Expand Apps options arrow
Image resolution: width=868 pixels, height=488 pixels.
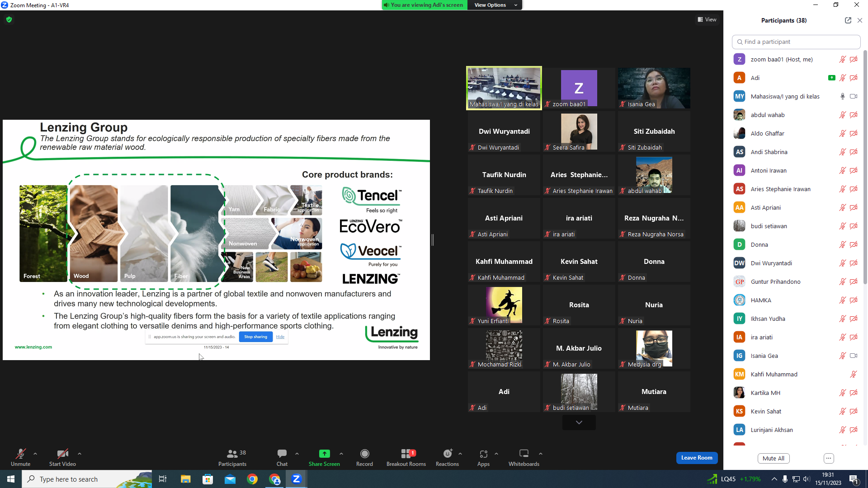(x=496, y=454)
